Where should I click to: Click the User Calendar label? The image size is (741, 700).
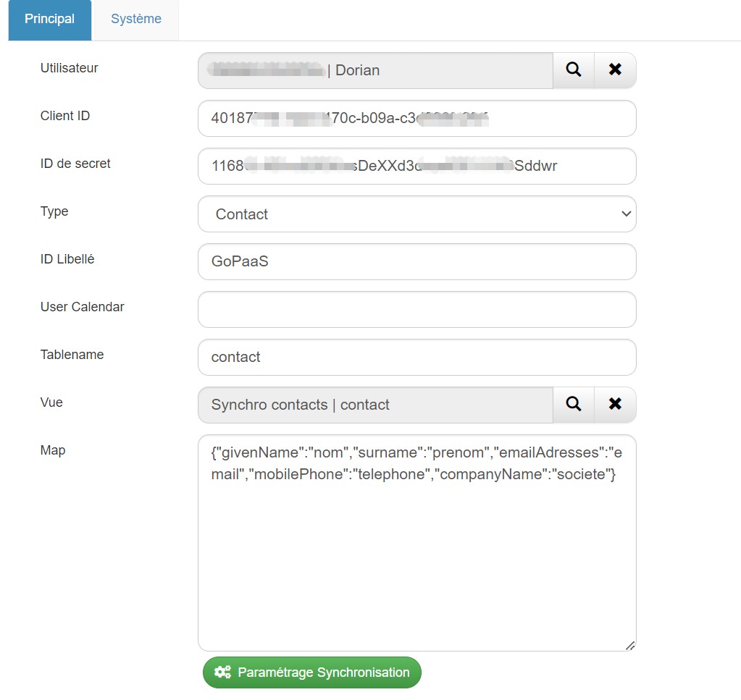point(83,307)
